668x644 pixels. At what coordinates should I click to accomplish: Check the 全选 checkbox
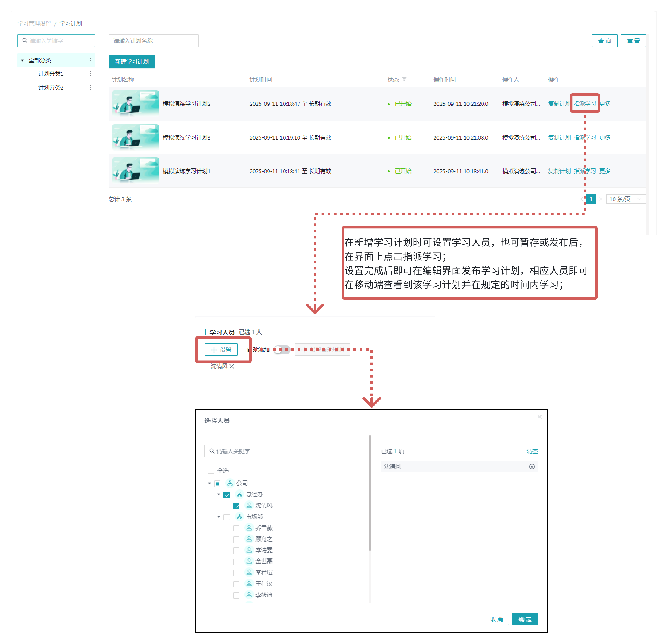211,470
